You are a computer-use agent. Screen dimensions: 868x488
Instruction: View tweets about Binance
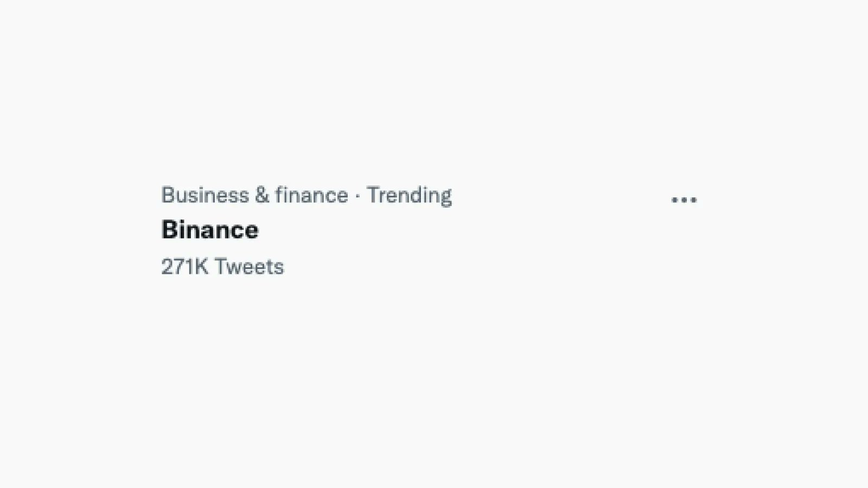pyautogui.click(x=210, y=230)
